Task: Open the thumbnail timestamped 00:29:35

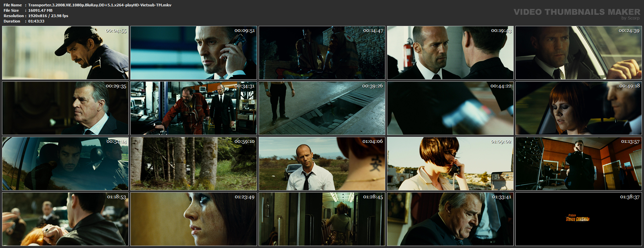Action: point(65,108)
